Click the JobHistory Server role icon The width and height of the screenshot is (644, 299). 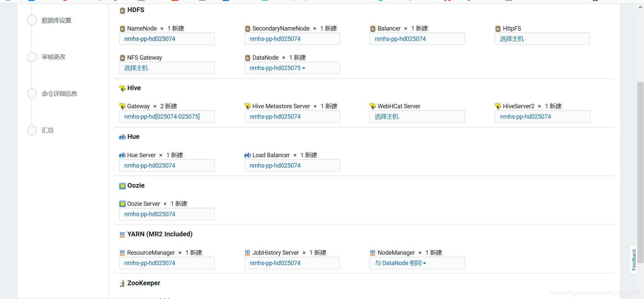pos(248,253)
